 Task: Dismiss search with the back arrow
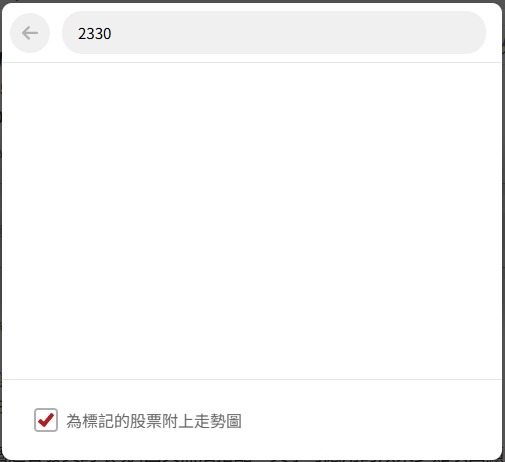click(x=30, y=33)
